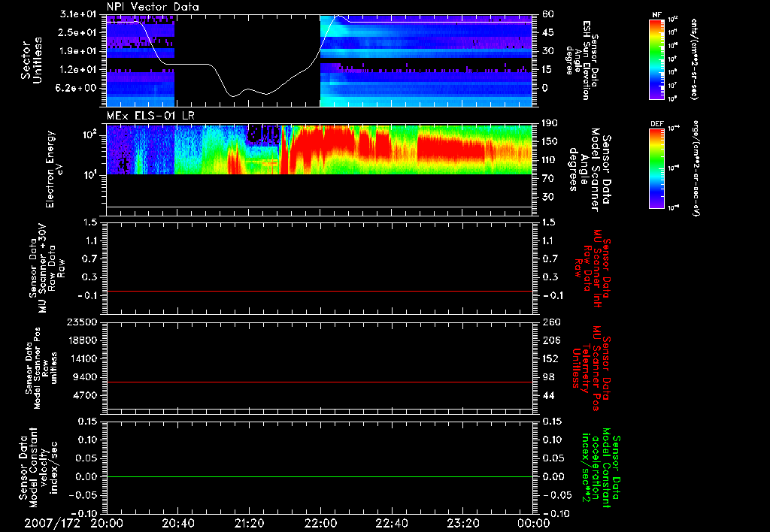Select the 4700 scanner position tick
This screenshot has width=770, height=532.
(84, 395)
